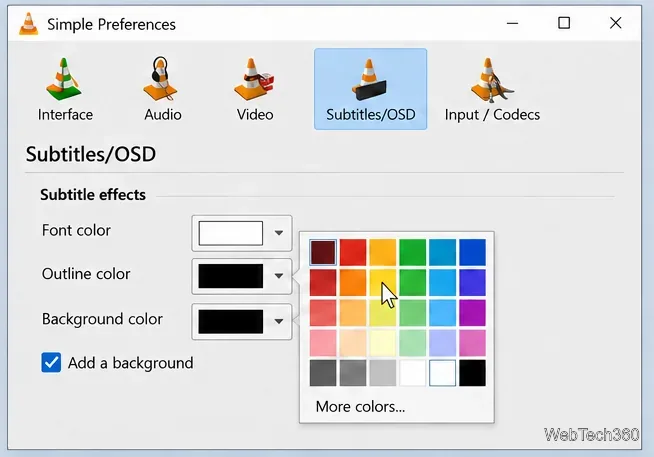Minimize the Simple Preferences window

(512, 23)
